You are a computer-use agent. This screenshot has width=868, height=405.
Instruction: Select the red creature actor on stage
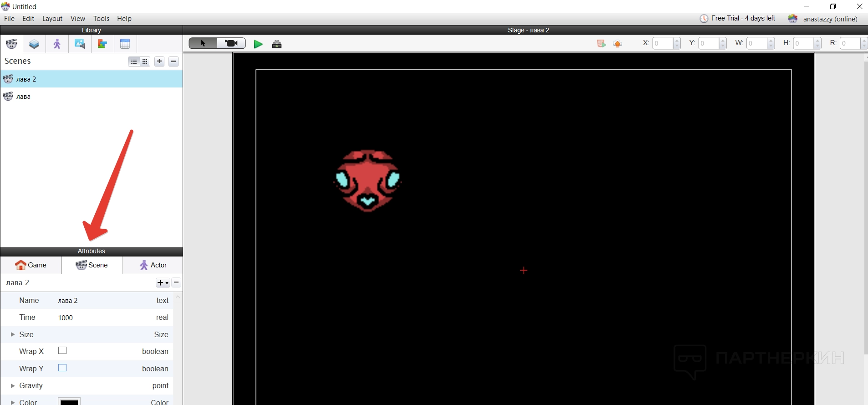(x=368, y=181)
